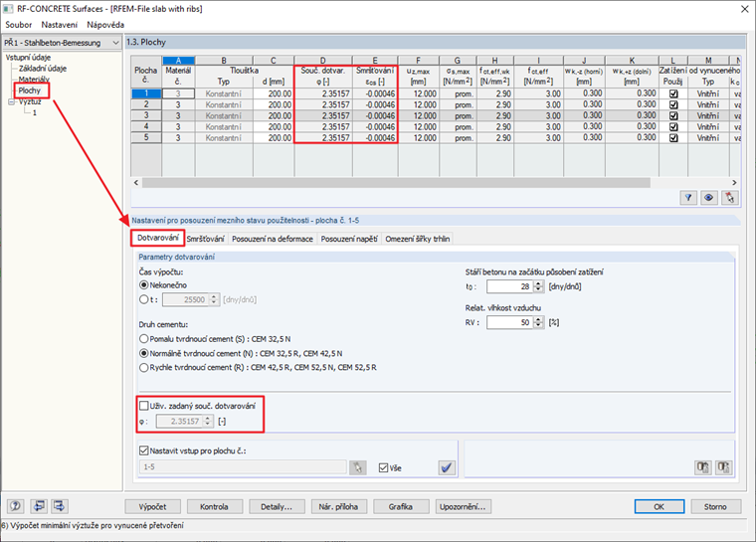
Task: Select surface row number 2 header
Action: coord(146,104)
